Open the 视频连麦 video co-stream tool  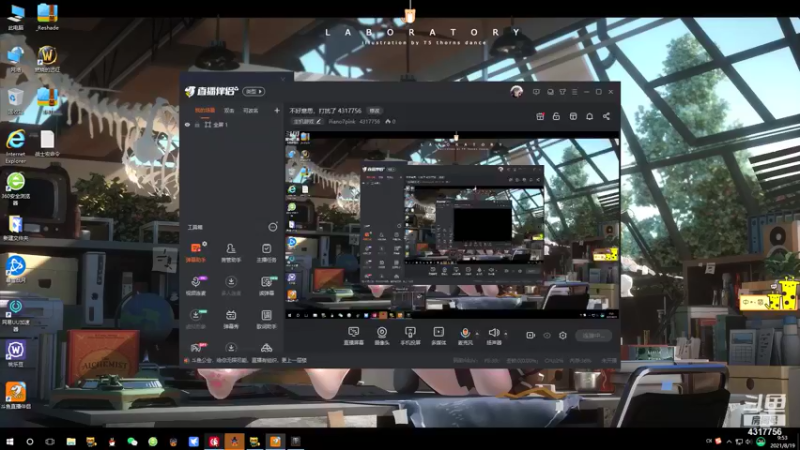195,286
